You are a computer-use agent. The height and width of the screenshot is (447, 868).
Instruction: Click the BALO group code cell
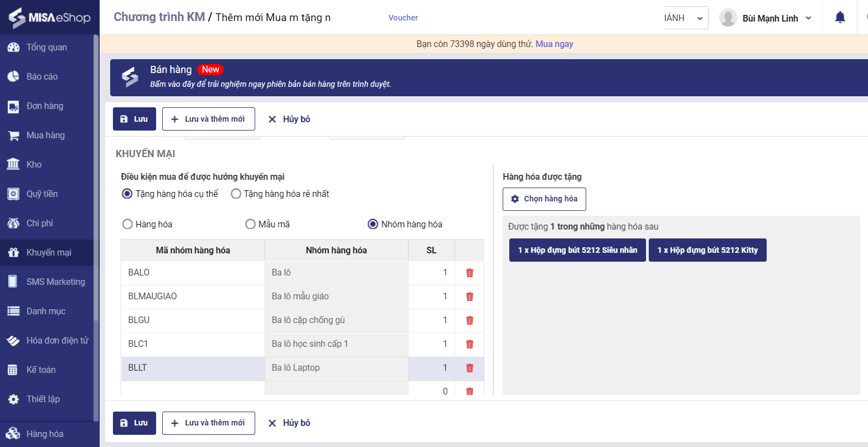193,273
